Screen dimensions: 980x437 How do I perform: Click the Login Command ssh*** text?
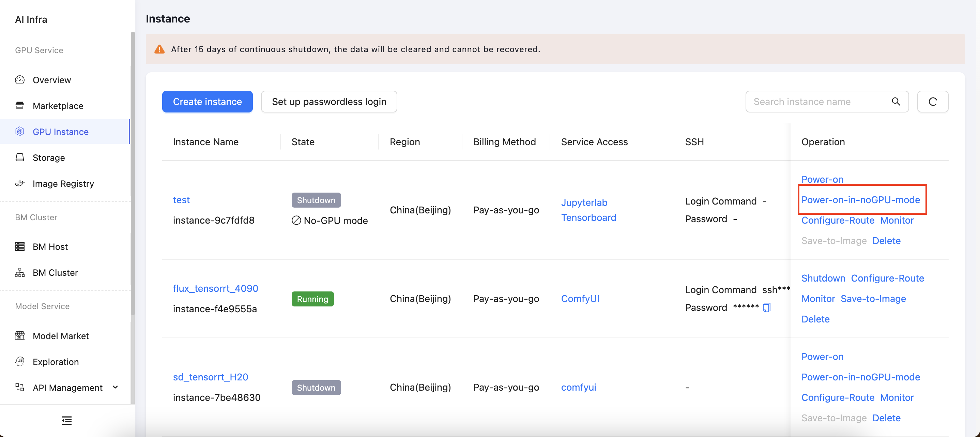(x=737, y=290)
